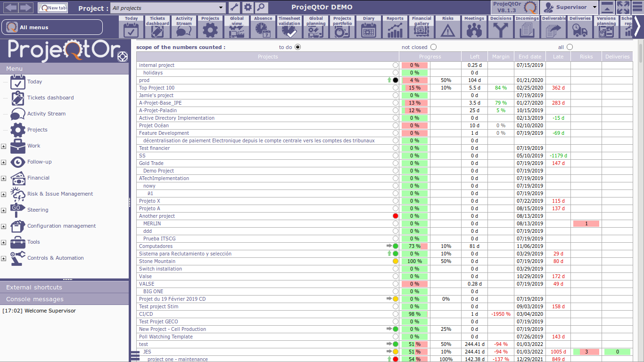Click the search magnifier icon near project selector
This screenshot has height=362, width=644.
[x=261, y=8]
